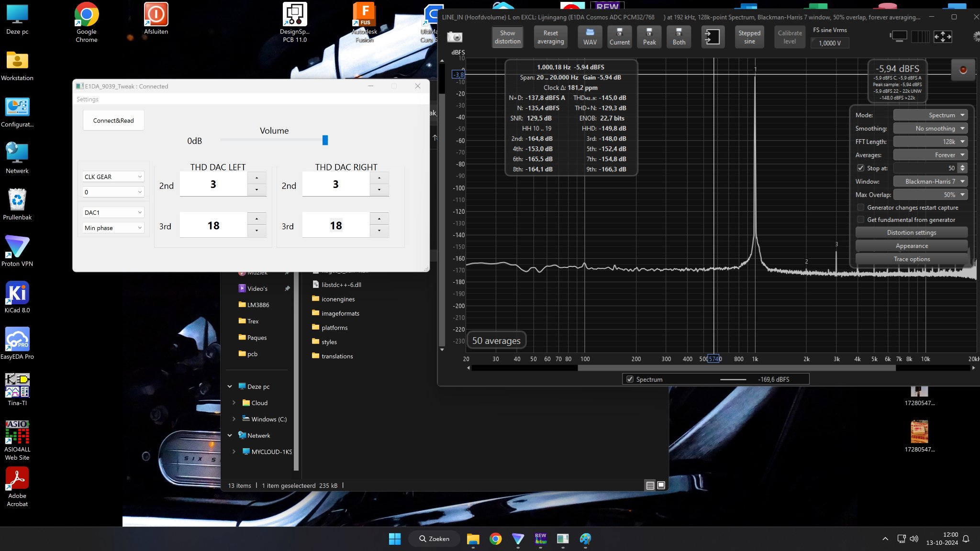Click Windows Start button

395,539
